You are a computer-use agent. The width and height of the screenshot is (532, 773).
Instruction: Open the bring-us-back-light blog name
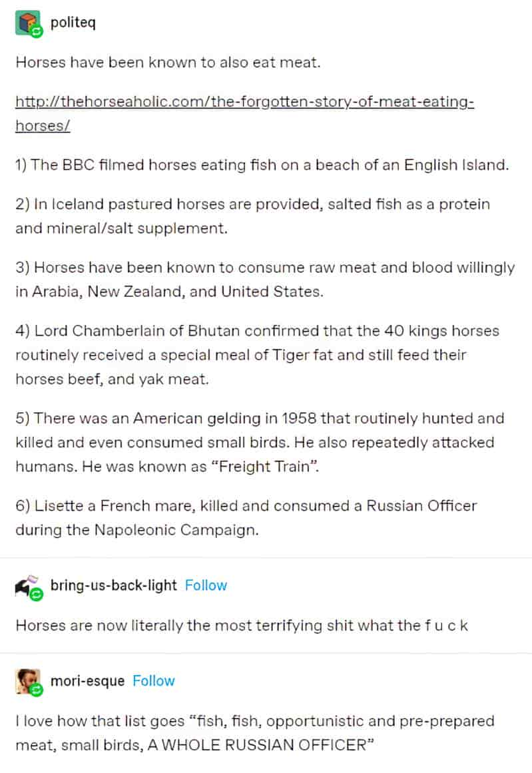point(113,585)
